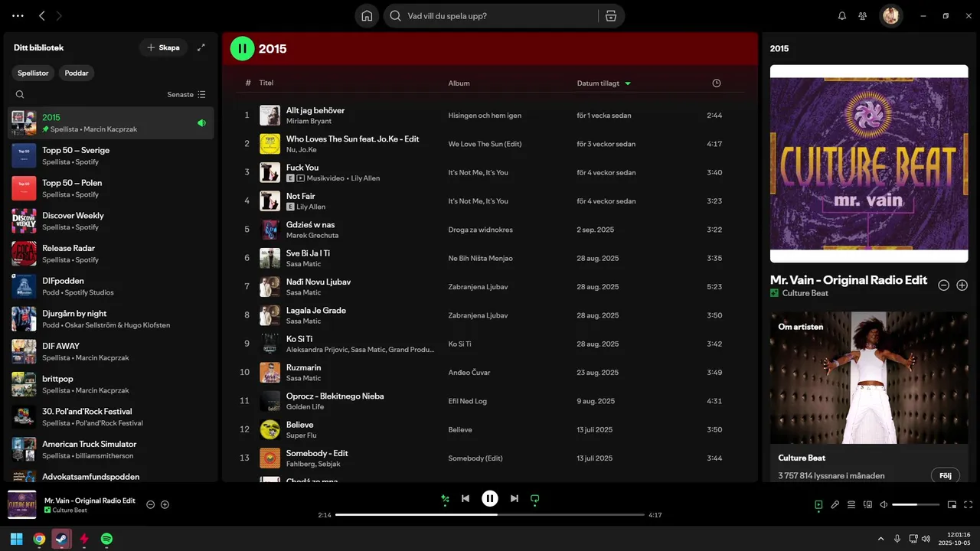Viewport: 980px width, 551px height.
Task: Skip to the next track
Action: (514, 498)
